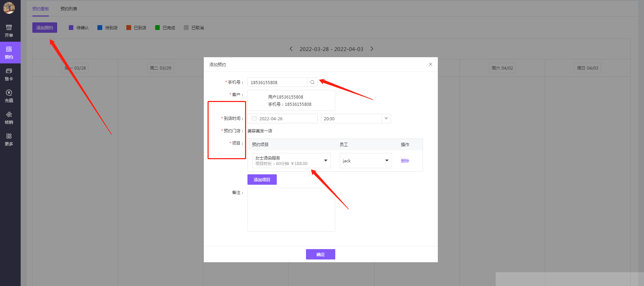
Task: Click the 操作 table header
Action: 405,145
